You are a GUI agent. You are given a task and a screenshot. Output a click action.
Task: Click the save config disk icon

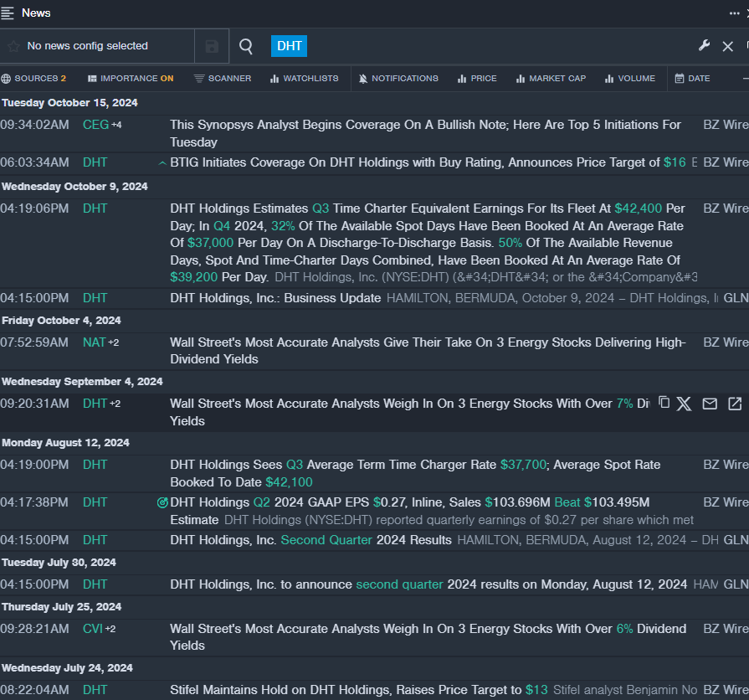tap(212, 46)
